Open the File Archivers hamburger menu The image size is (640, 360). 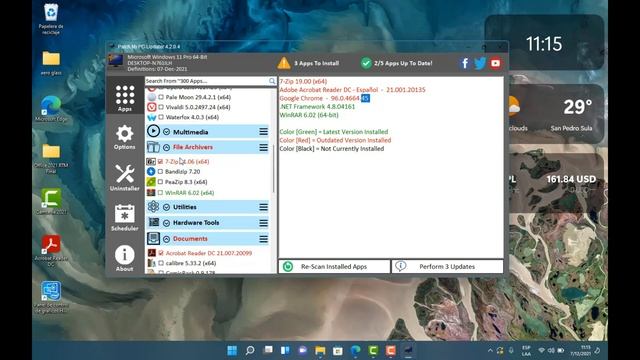point(264,147)
